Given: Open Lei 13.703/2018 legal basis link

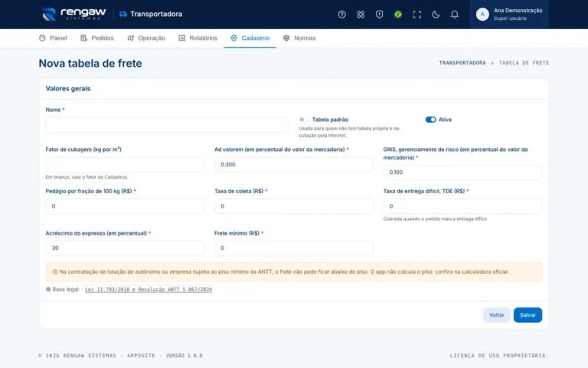Looking at the screenshot, I should click(149, 290).
